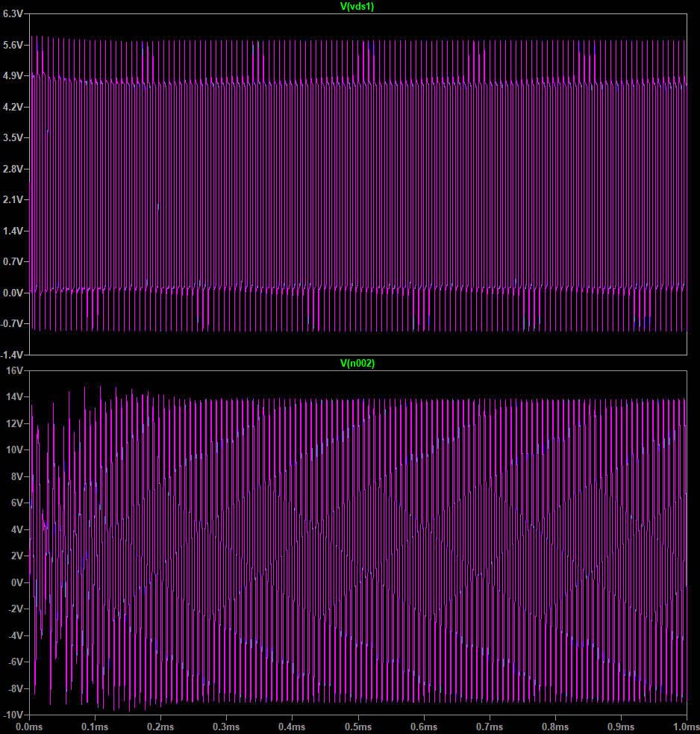
Task: Select the positive 1.4V axis tick label
Action: coord(13,231)
